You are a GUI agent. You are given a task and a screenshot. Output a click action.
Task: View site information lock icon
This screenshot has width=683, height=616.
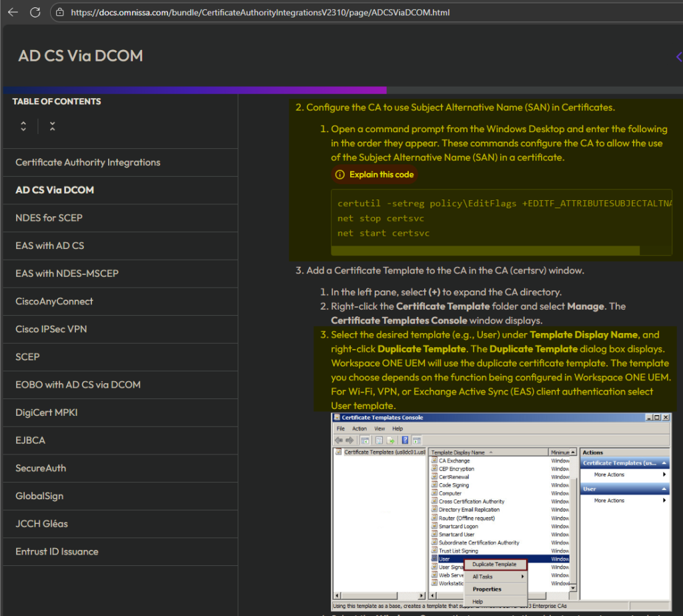click(60, 12)
